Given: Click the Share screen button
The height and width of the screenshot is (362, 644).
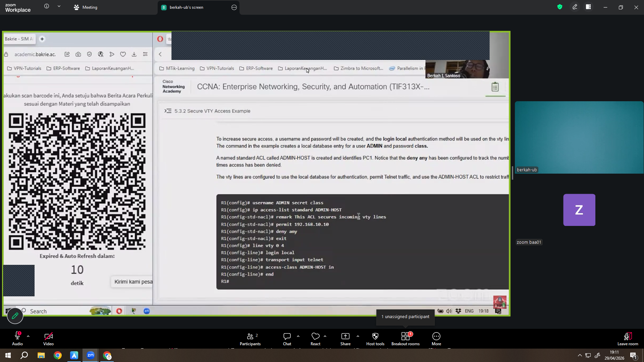Looking at the screenshot, I should 345,339.
